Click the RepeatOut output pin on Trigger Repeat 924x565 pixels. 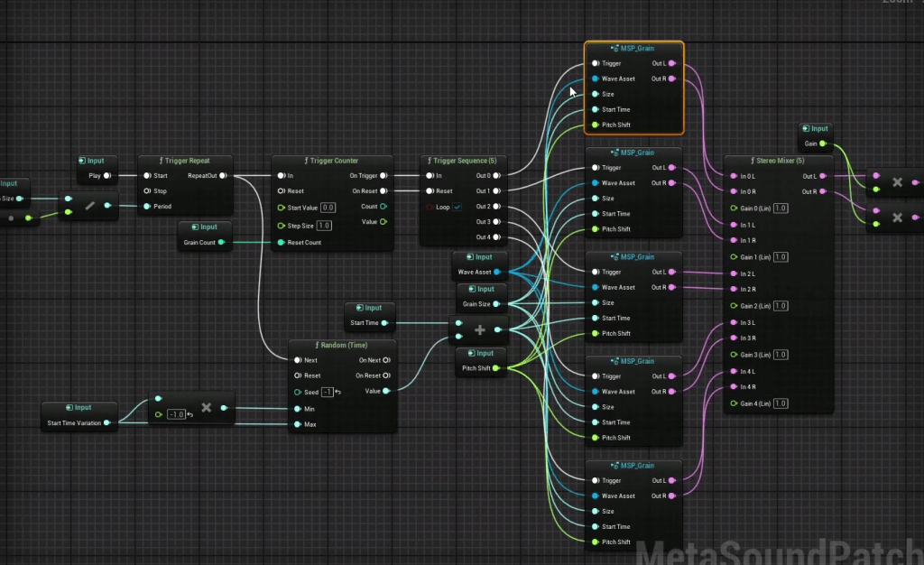(x=222, y=176)
